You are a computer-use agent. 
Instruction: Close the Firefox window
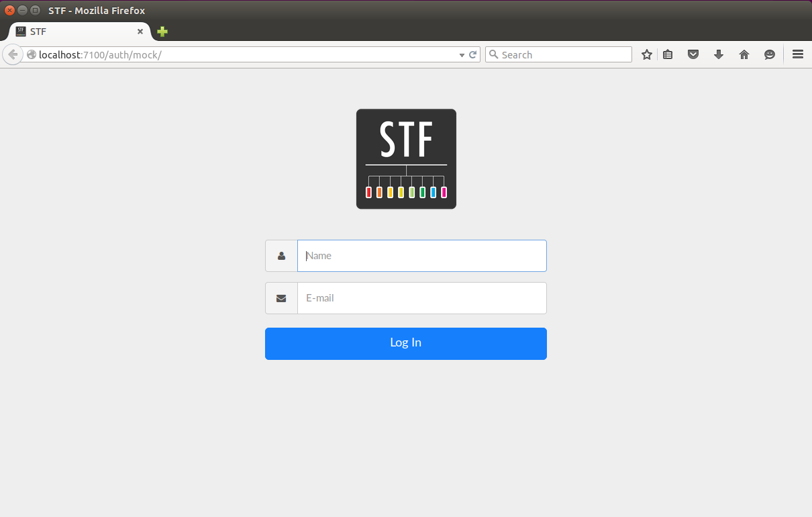point(9,10)
